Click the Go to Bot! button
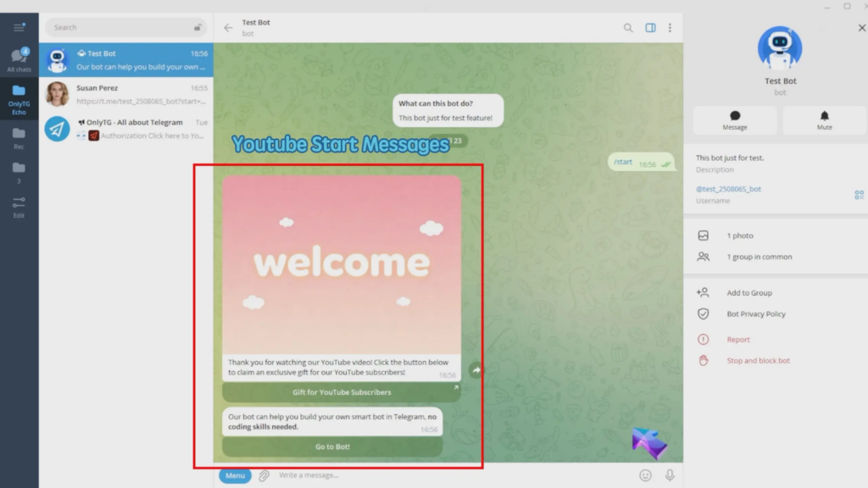 333,446
